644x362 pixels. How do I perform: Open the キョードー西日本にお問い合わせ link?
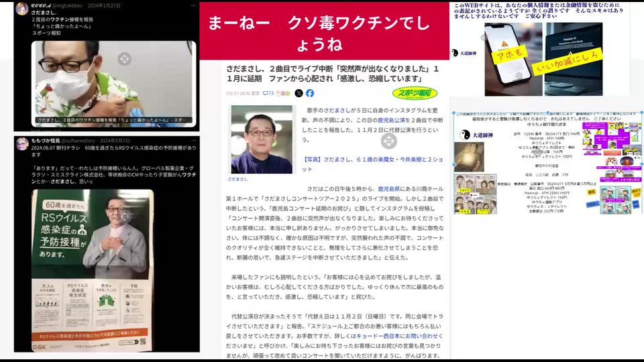[397, 336]
